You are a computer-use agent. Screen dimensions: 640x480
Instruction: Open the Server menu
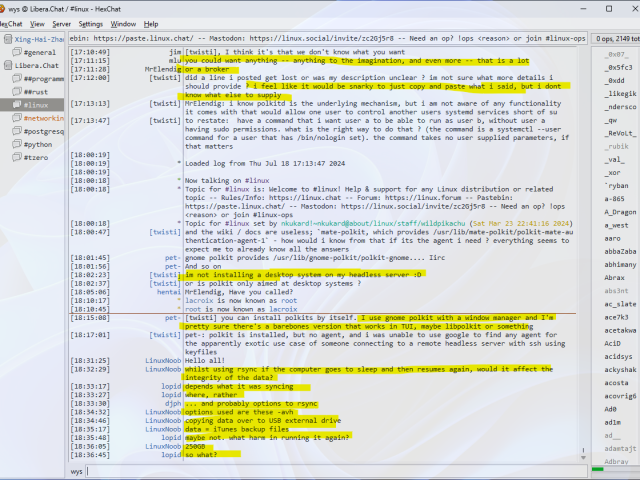point(61,23)
